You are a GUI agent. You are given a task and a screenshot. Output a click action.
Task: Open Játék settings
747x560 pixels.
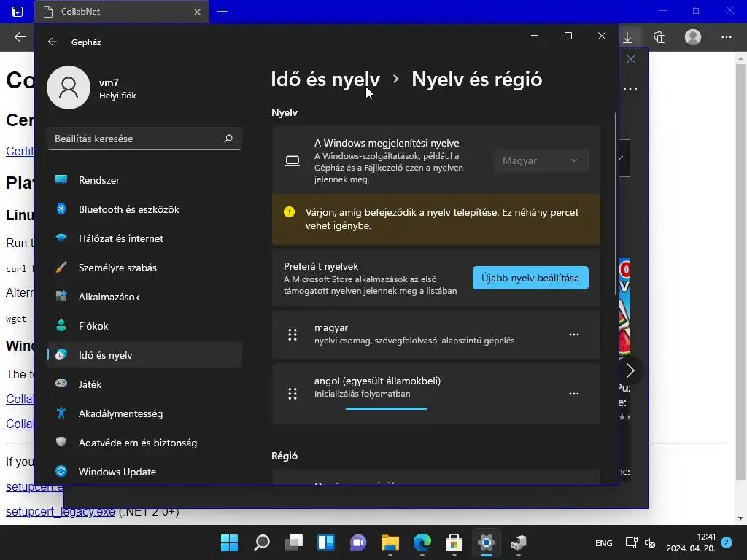(144, 384)
